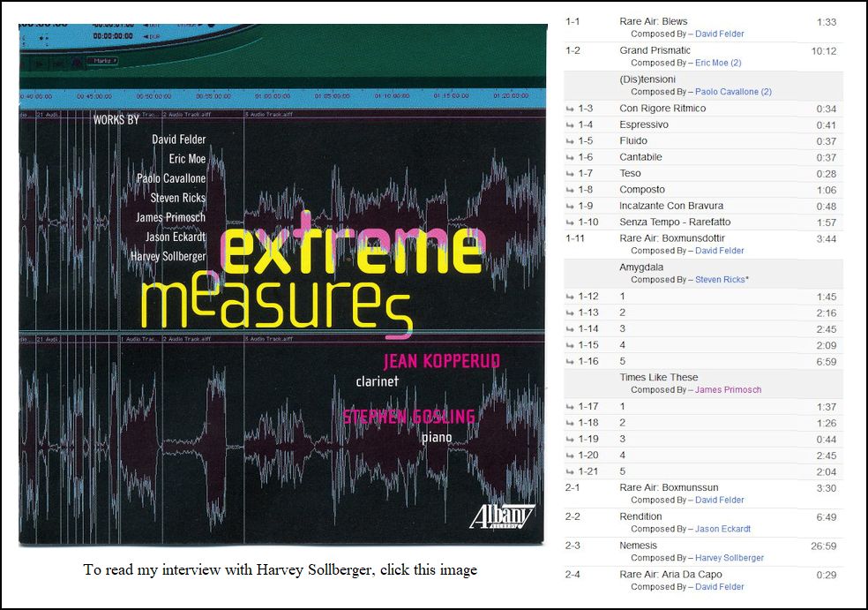Open the Paolo Cavallone (2) composer link
This screenshot has height=610, width=868.
[x=733, y=92]
